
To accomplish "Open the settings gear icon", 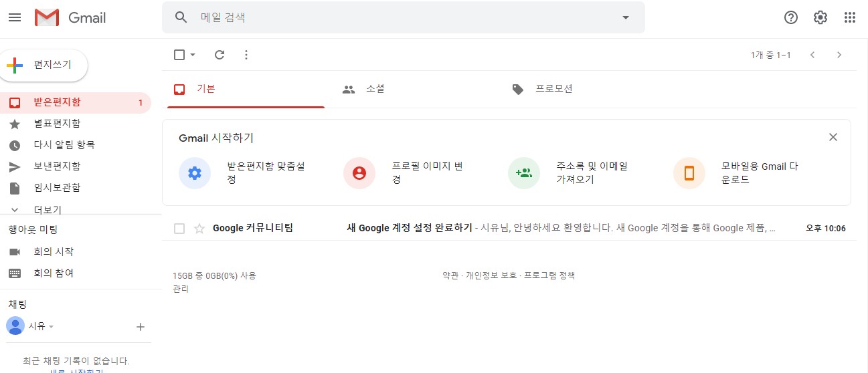I will pyautogui.click(x=820, y=17).
